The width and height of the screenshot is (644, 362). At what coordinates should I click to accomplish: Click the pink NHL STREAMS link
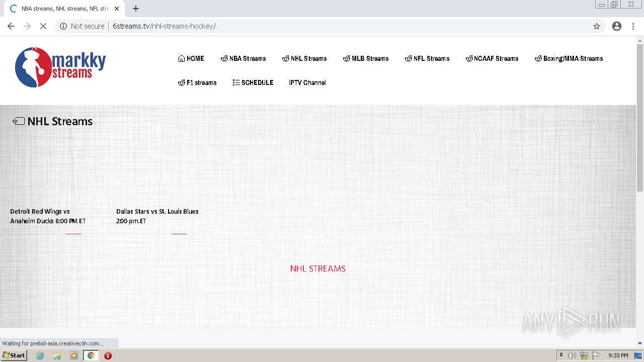[x=318, y=268]
